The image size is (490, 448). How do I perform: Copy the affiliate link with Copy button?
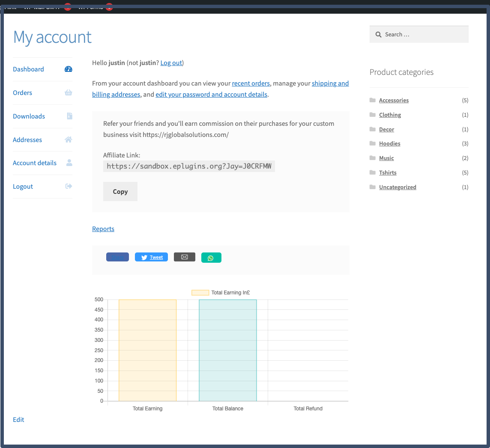120,192
